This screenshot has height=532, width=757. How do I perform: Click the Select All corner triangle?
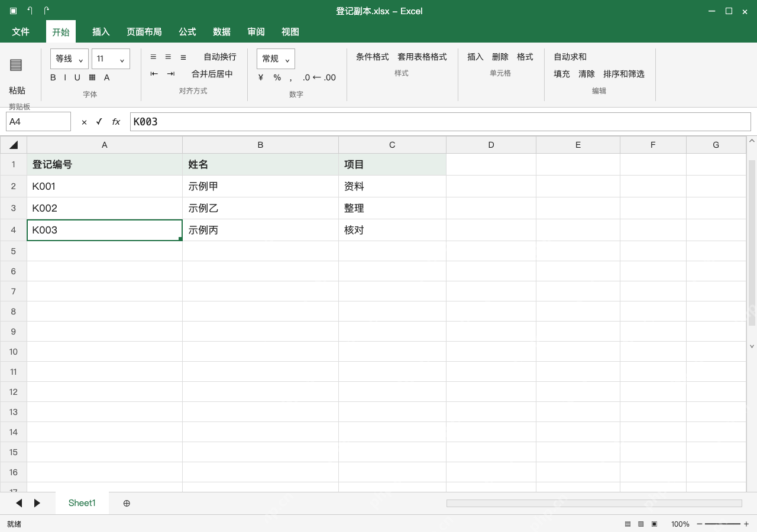point(14,145)
